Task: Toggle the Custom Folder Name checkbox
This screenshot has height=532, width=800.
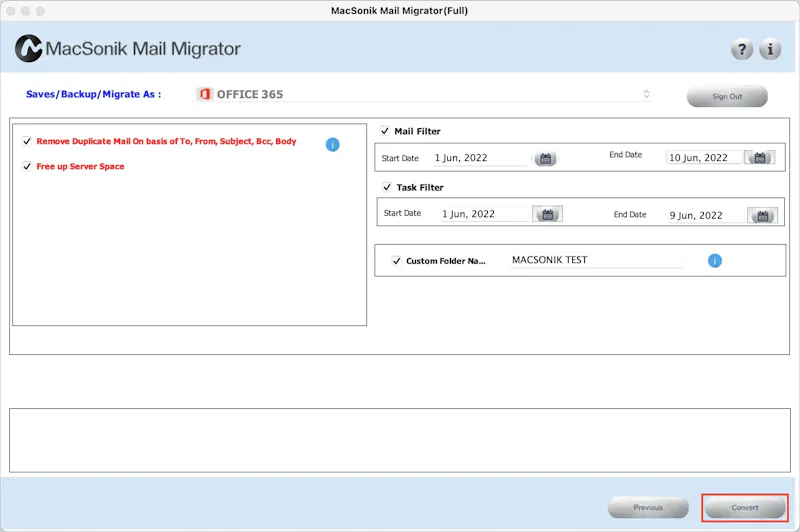Action: tap(396, 261)
